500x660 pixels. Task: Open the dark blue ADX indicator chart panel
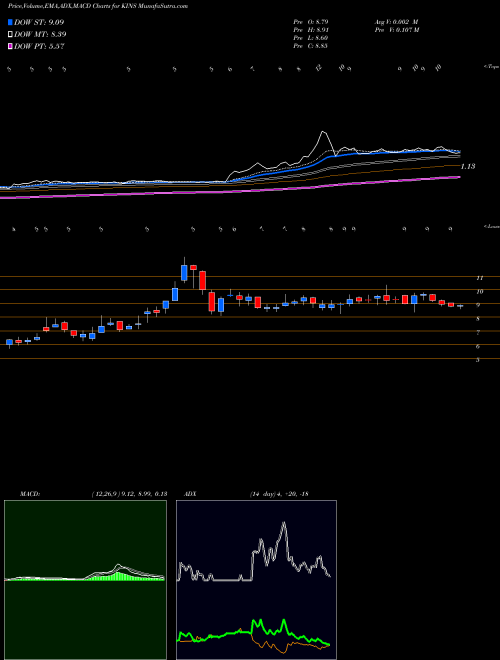[x=256, y=580]
